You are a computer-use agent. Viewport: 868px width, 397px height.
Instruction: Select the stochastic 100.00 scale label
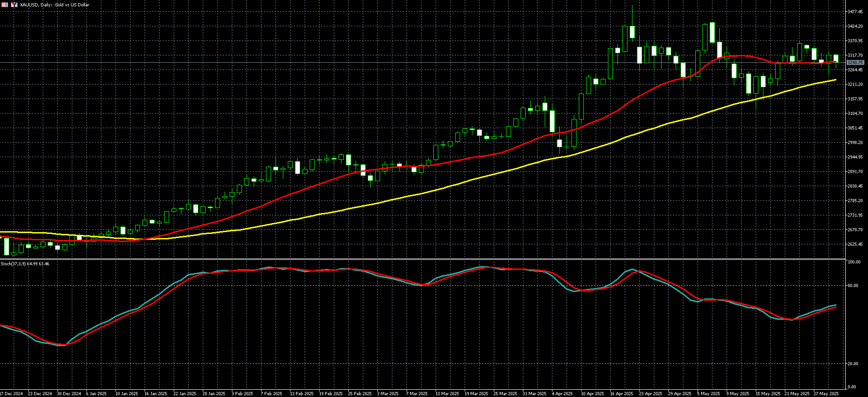pos(854,262)
